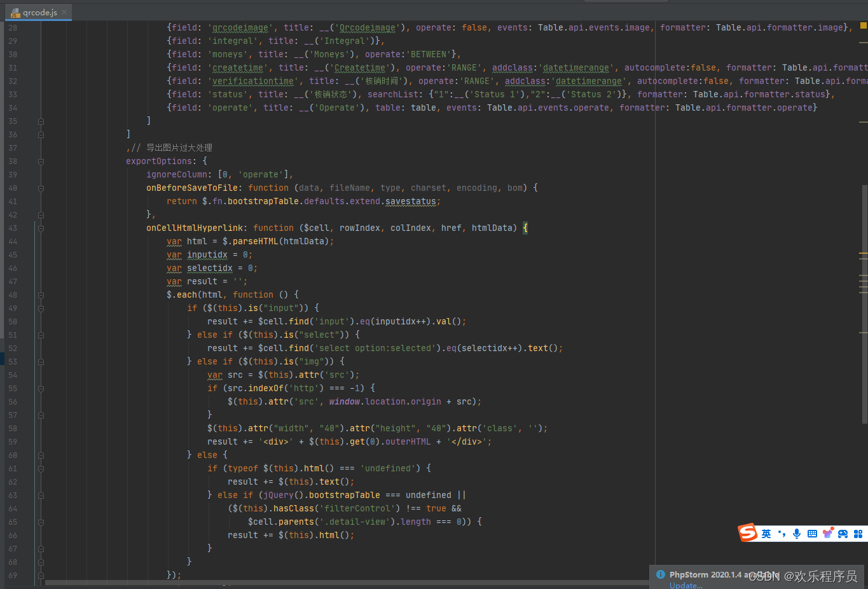Click the 'moneys' field string on line 30

(x=228, y=54)
